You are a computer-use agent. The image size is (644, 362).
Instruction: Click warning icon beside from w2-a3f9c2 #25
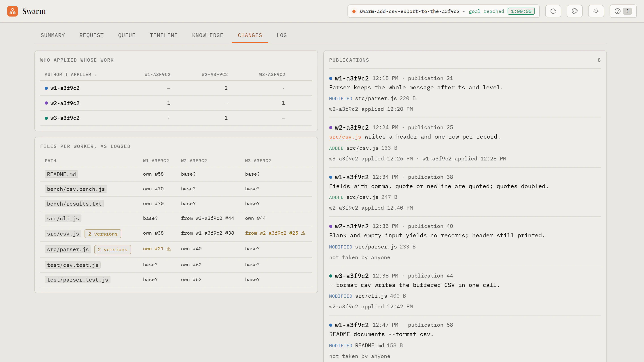303,233
